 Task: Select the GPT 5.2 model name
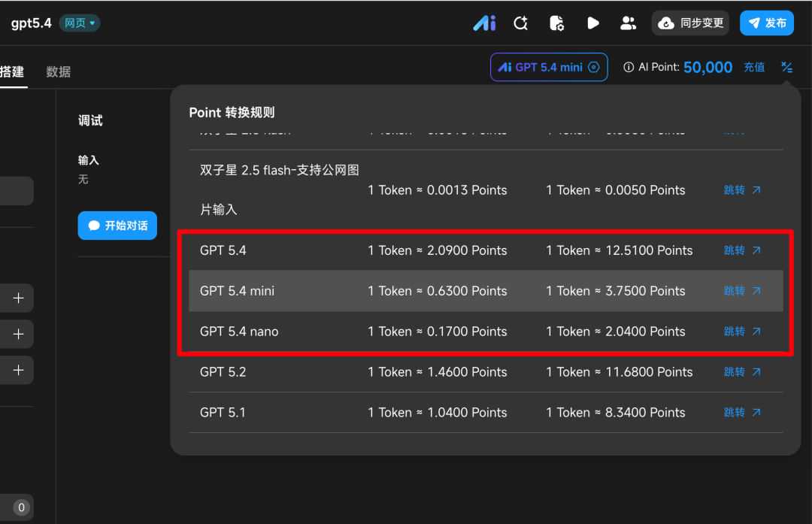click(223, 372)
